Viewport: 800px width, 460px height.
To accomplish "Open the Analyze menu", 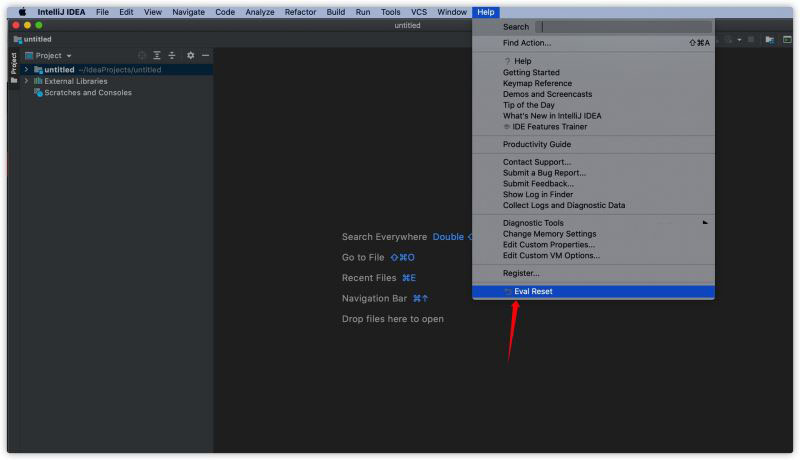I will 260,12.
